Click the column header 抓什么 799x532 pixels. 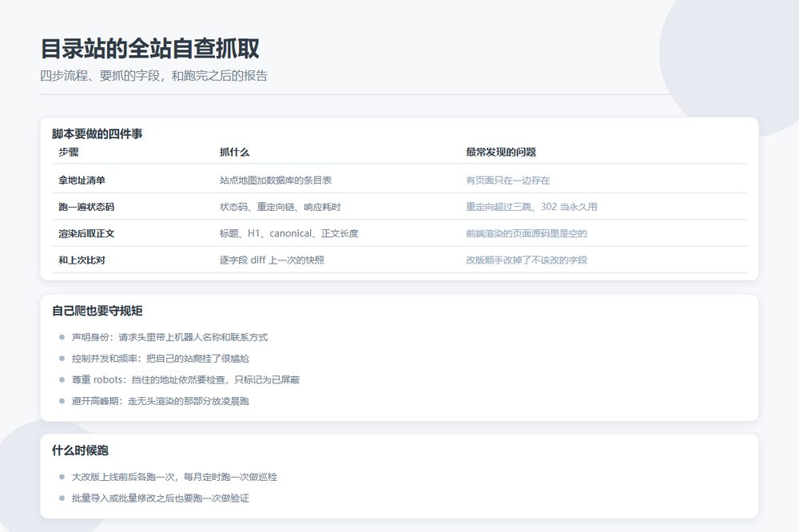coord(234,152)
